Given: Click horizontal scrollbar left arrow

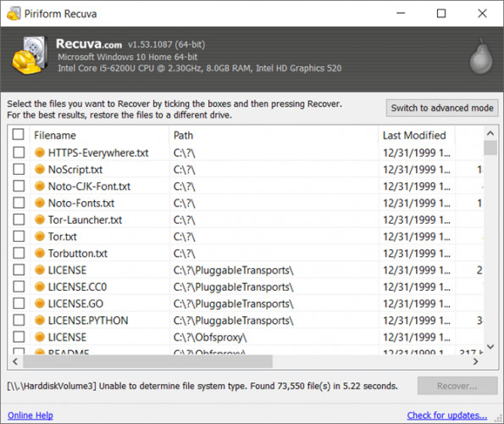Looking at the screenshot, I should [15, 361].
